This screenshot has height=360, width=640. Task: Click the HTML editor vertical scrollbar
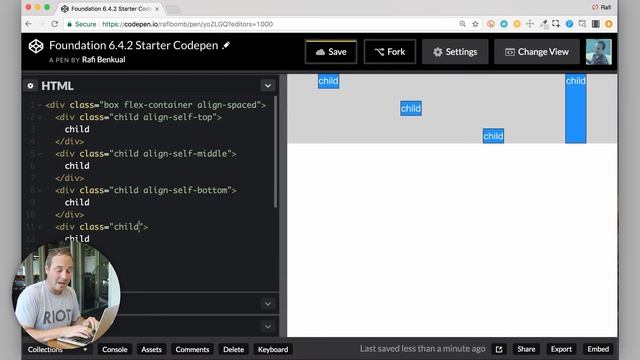click(x=276, y=152)
